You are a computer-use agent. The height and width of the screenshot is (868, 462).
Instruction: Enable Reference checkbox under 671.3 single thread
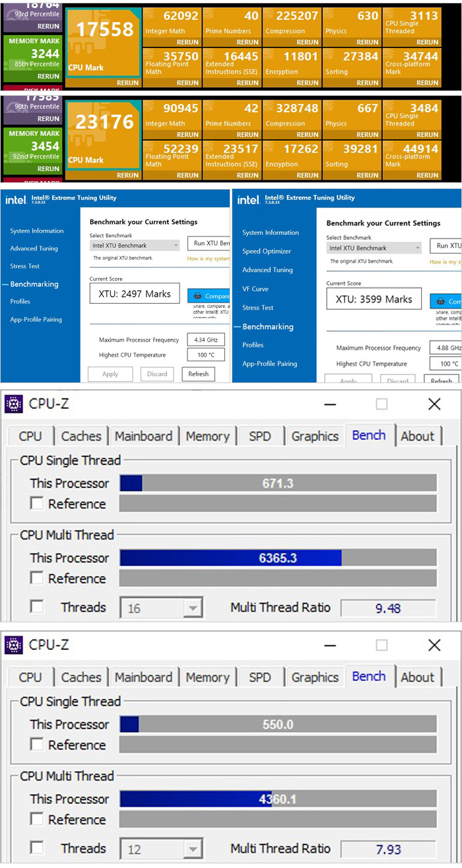click(37, 504)
